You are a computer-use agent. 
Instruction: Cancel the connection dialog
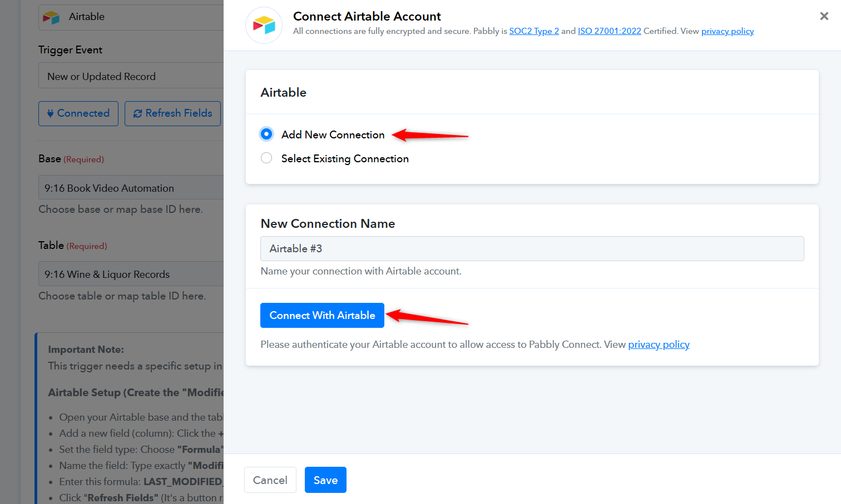[270, 480]
